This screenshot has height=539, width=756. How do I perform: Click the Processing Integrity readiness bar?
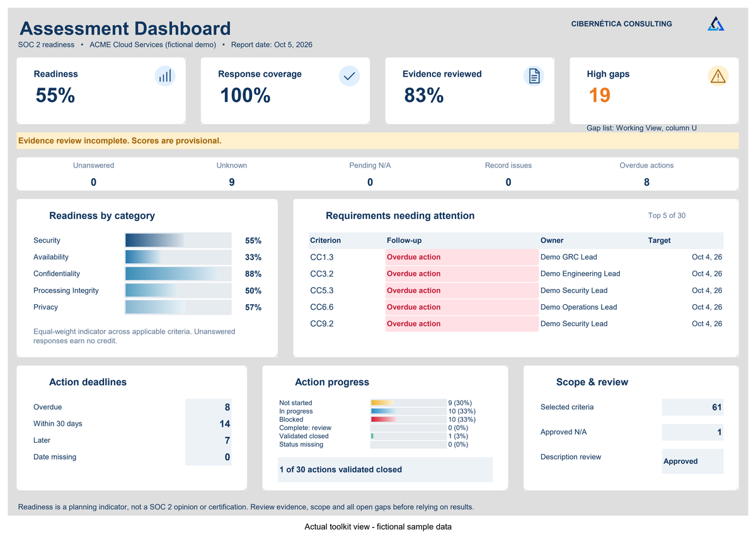click(x=178, y=290)
